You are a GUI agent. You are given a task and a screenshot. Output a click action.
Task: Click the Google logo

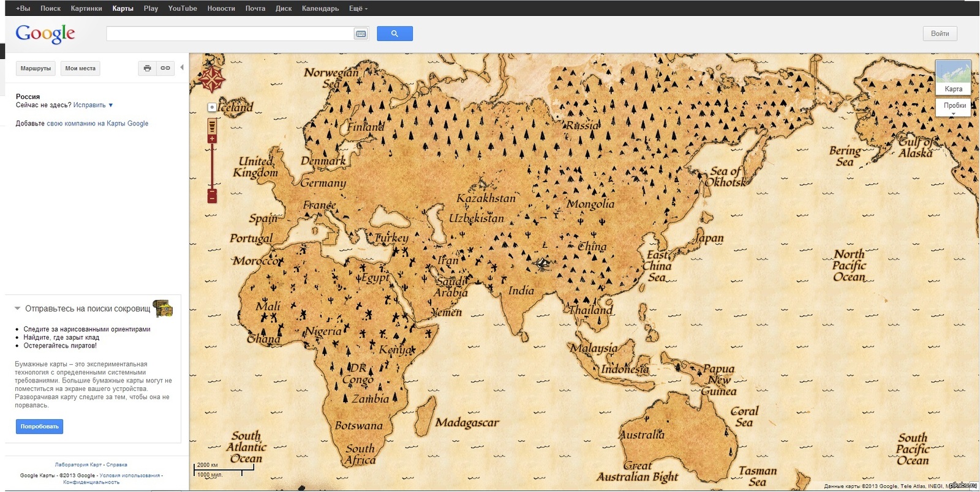(x=45, y=34)
